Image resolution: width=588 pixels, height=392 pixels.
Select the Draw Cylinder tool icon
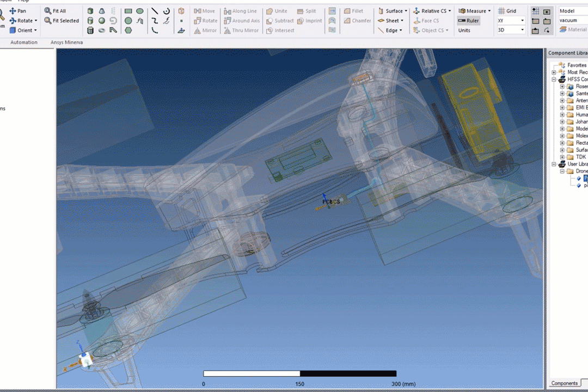(90, 21)
